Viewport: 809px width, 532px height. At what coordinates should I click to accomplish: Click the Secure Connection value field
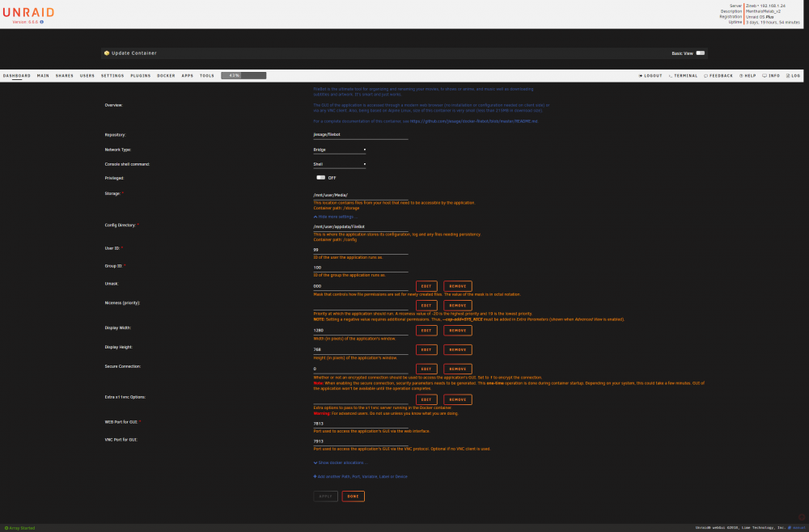[x=361, y=369]
